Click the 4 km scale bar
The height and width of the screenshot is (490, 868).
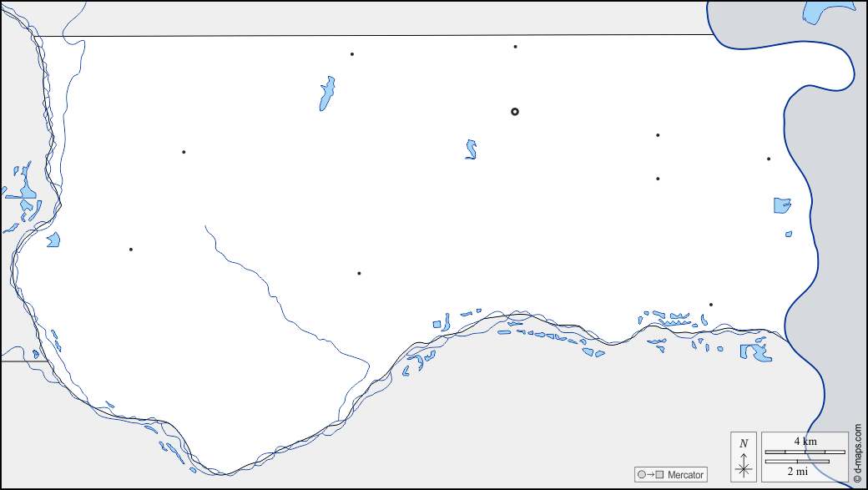tap(805, 452)
